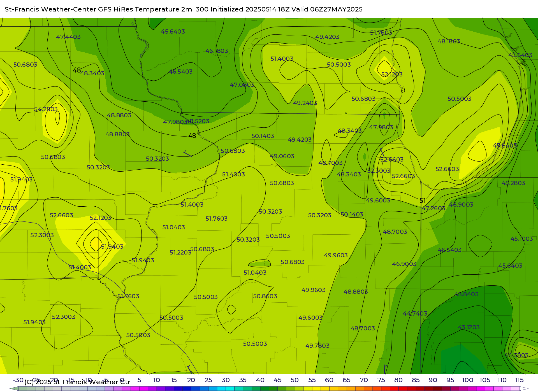Click the 43.1203 temperature value
This screenshot has width=538, height=392.
(x=469, y=327)
